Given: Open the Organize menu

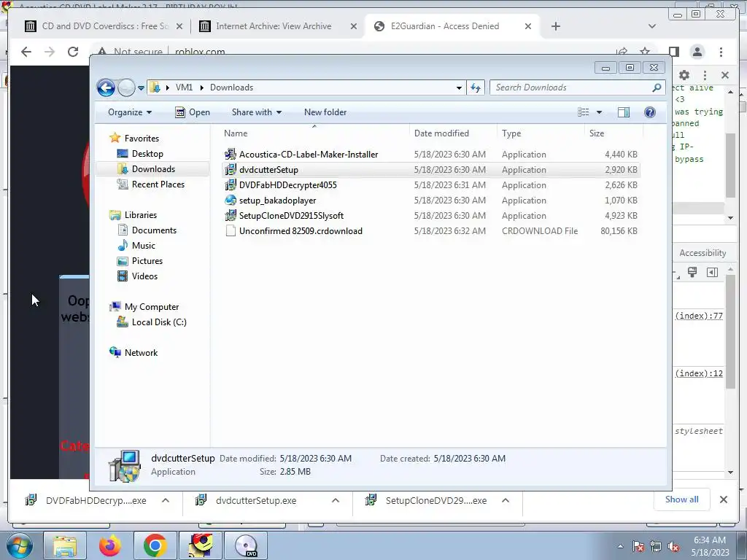Looking at the screenshot, I should [x=130, y=112].
